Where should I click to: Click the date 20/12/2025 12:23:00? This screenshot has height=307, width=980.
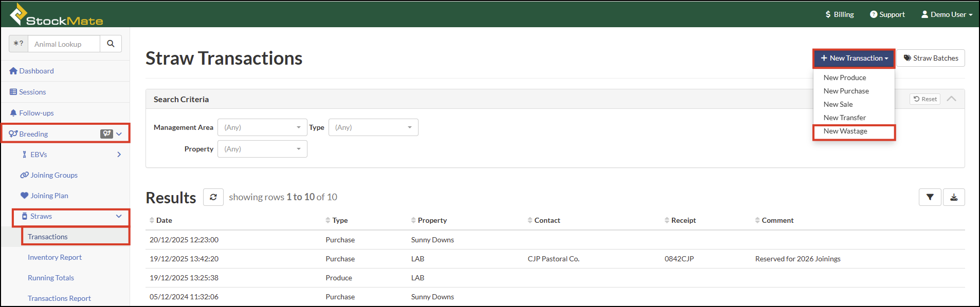pyautogui.click(x=184, y=240)
